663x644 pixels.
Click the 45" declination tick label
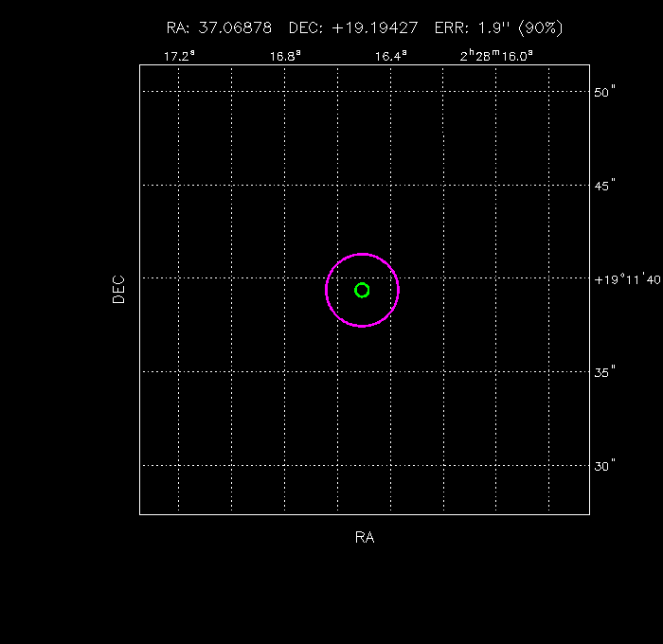coord(604,186)
